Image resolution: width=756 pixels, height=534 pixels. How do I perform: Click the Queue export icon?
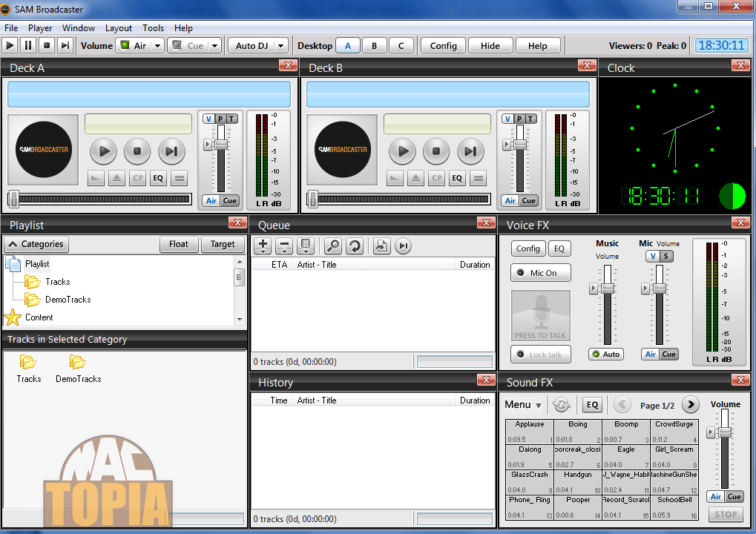(x=382, y=245)
